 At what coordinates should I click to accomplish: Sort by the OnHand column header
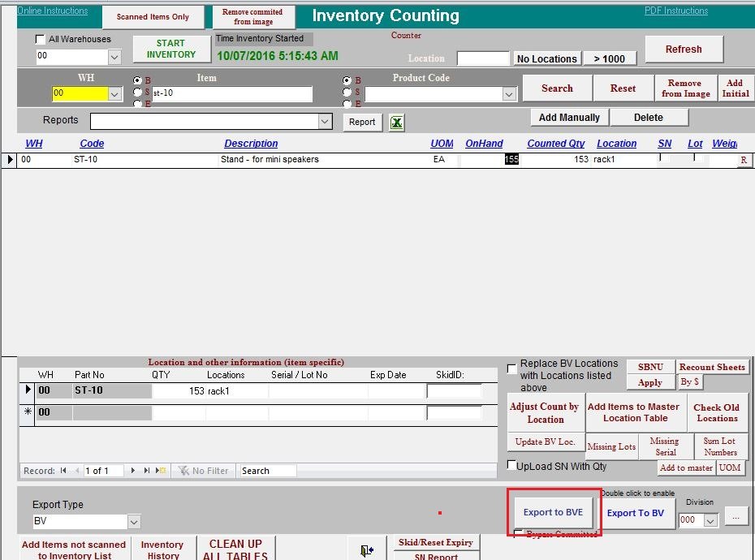coord(484,144)
